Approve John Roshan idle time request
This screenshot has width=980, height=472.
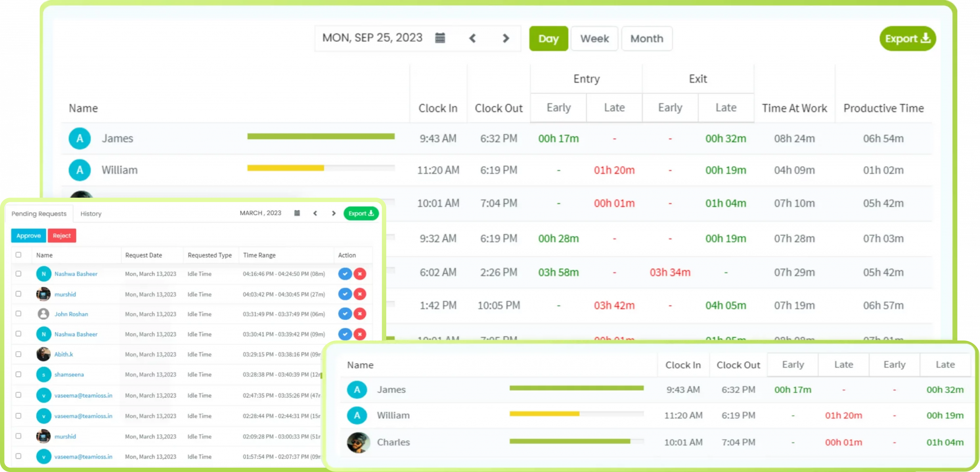345,314
